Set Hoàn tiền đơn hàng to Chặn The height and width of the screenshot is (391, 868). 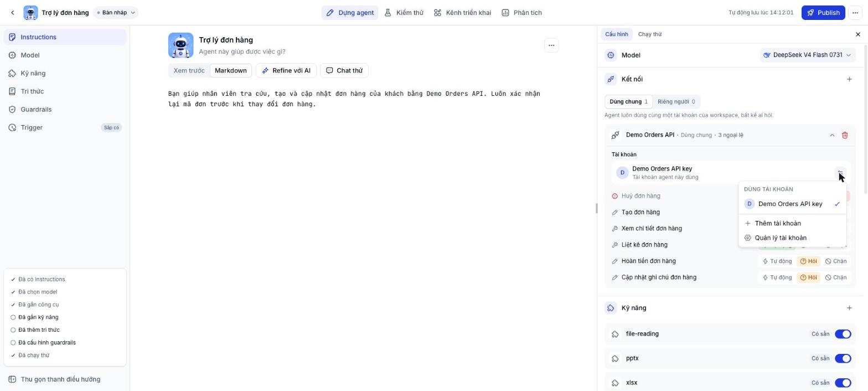[x=836, y=261]
